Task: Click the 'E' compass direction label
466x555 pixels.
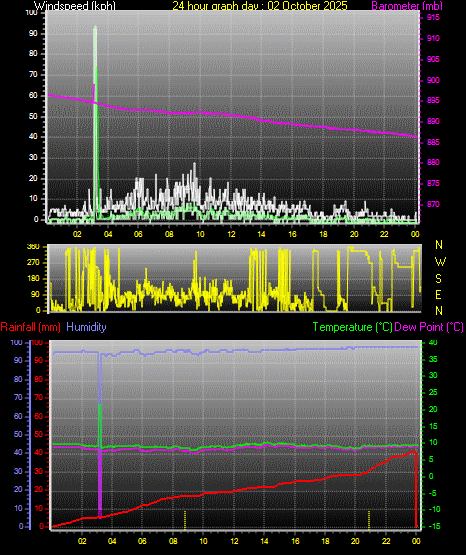Action: click(438, 295)
